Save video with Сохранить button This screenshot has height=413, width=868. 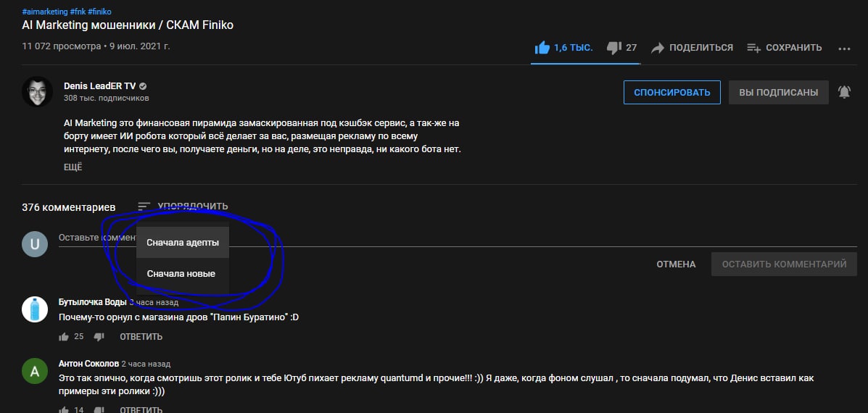click(785, 48)
